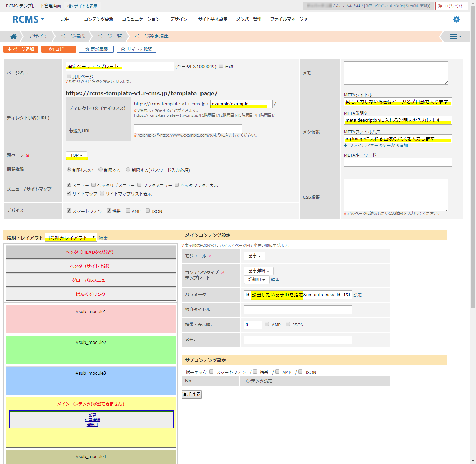Click サイトを表示 eye button
This screenshot has width=476, height=464.
[82, 6]
